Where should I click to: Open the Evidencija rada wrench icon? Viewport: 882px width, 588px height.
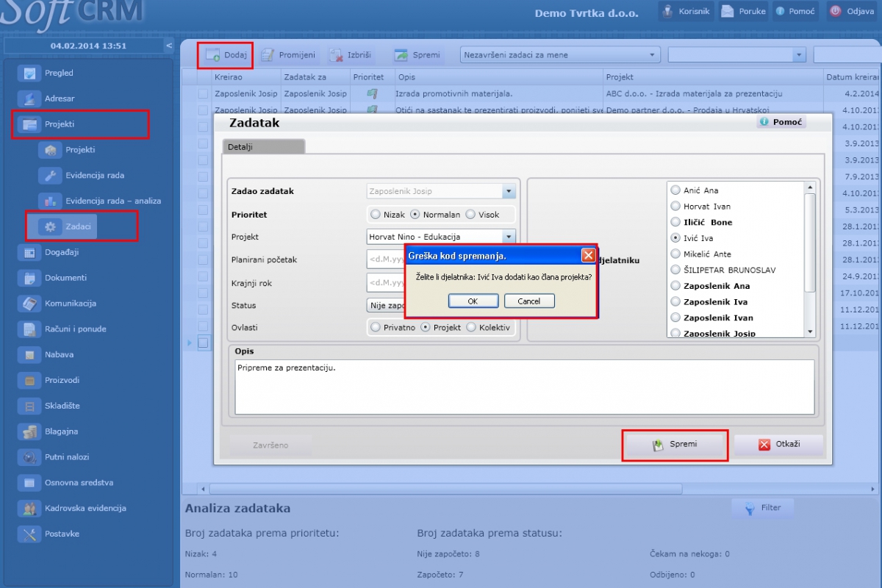click(x=51, y=176)
